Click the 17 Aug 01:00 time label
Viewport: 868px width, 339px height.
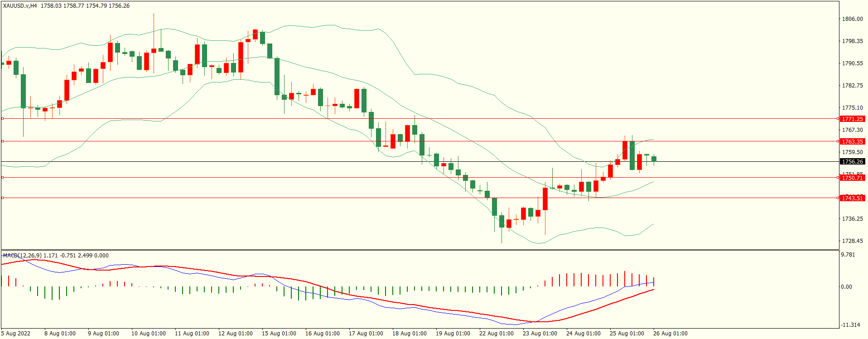pyautogui.click(x=366, y=334)
